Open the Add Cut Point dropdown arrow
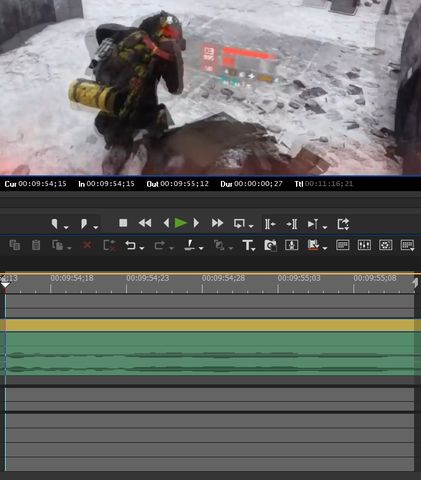The height and width of the screenshot is (480, 421). tap(201, 248)
